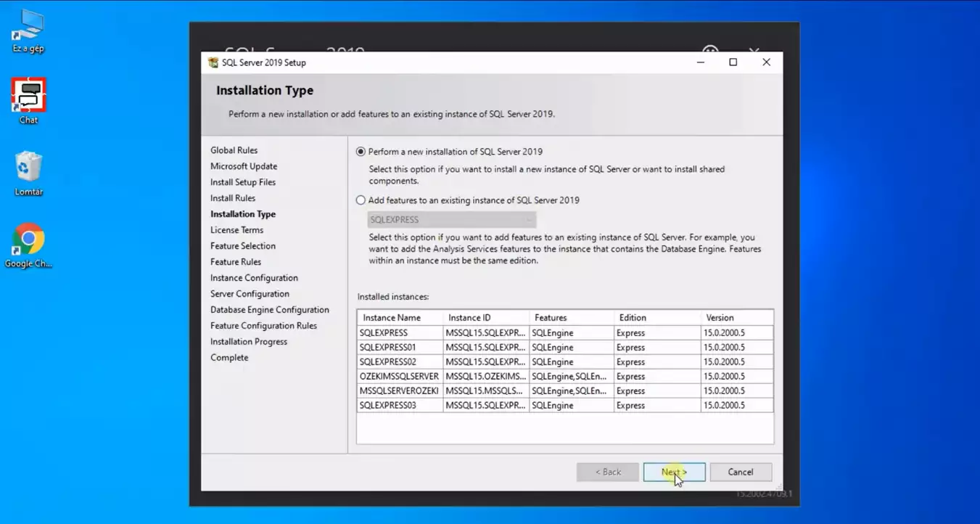Click the Instance Name column header
This screenshot has width=980, height=524.
(x=400, y=318)
